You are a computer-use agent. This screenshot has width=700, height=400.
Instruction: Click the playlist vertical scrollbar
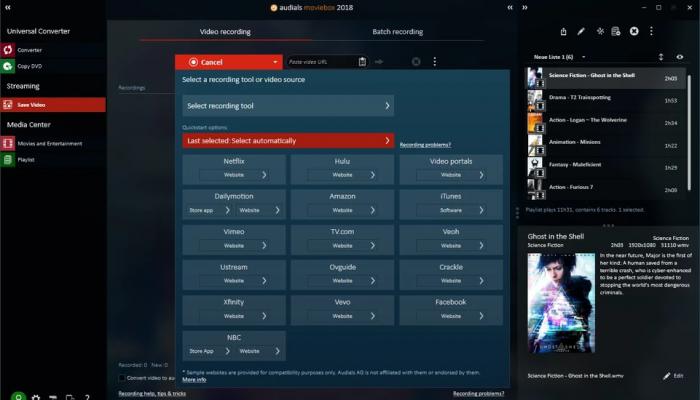(x=689, y=132)
